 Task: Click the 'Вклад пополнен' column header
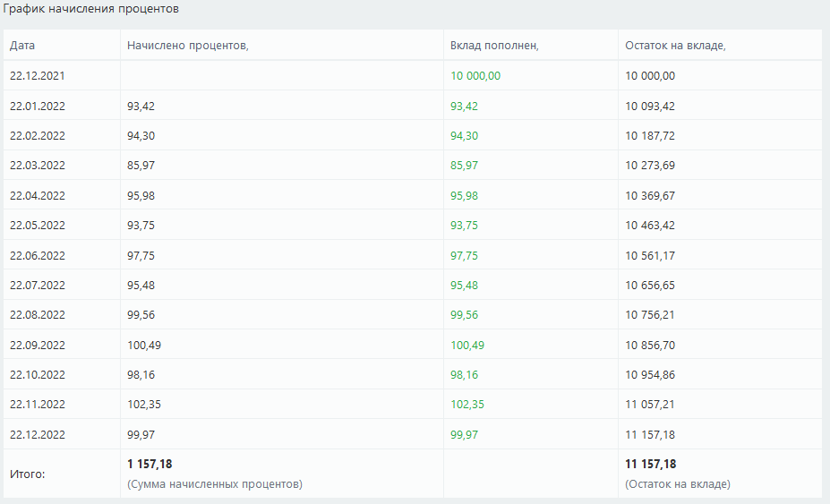coord(494,46)
